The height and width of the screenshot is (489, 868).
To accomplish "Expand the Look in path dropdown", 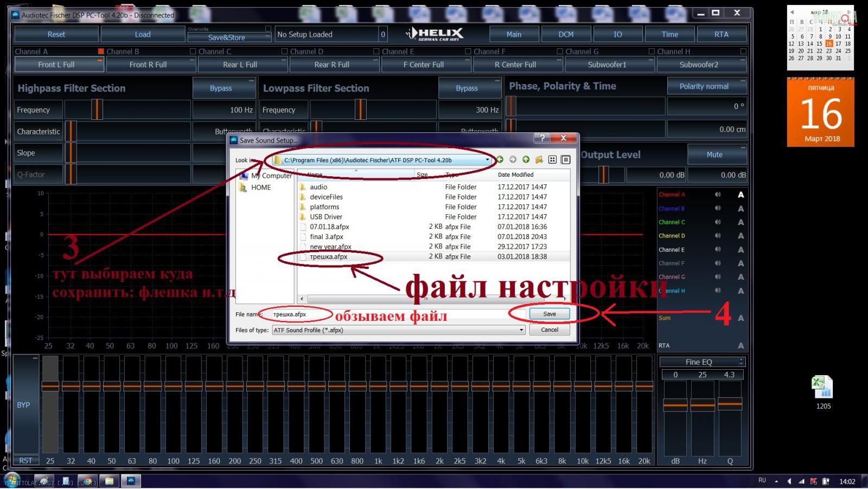I will [487, 160].
